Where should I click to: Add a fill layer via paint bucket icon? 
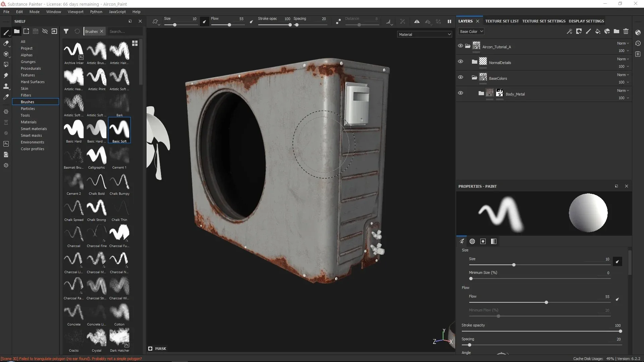point(597,32)
